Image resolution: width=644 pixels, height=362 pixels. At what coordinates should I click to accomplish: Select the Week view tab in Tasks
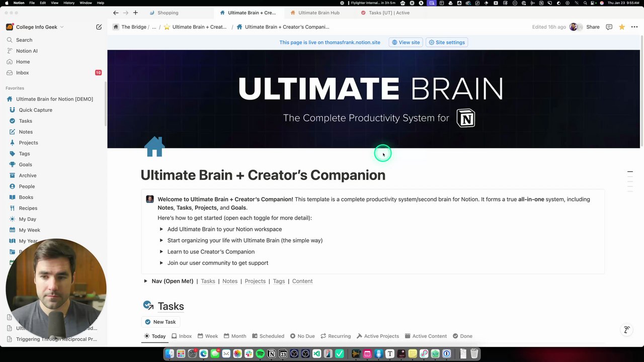tap(208, 336)
